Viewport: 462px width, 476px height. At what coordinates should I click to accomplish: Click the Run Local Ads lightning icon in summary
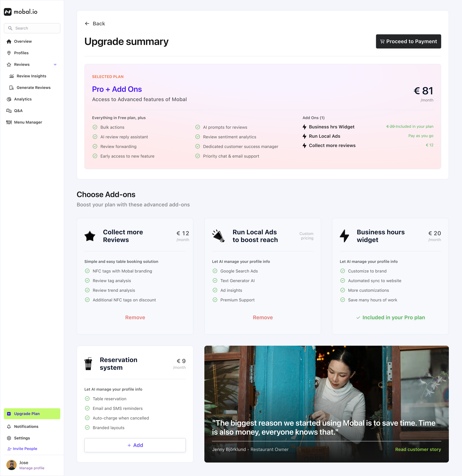tap(304, 136)
